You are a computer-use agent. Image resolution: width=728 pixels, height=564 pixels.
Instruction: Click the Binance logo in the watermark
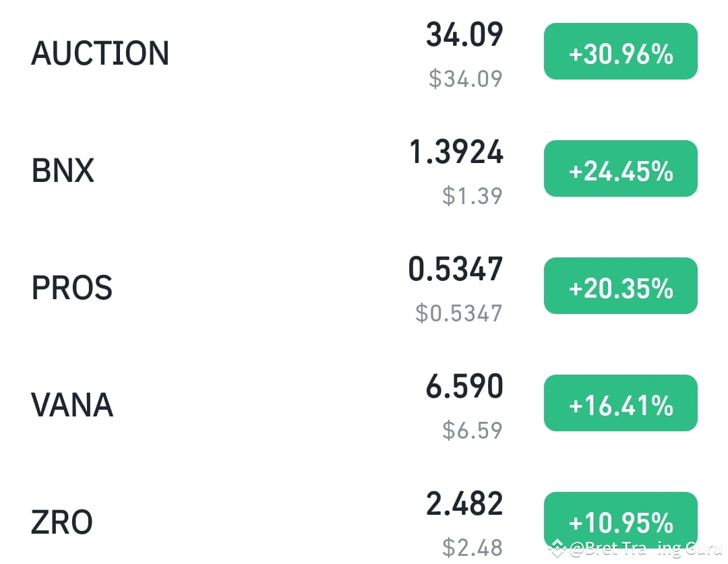[x=557, y=549]
